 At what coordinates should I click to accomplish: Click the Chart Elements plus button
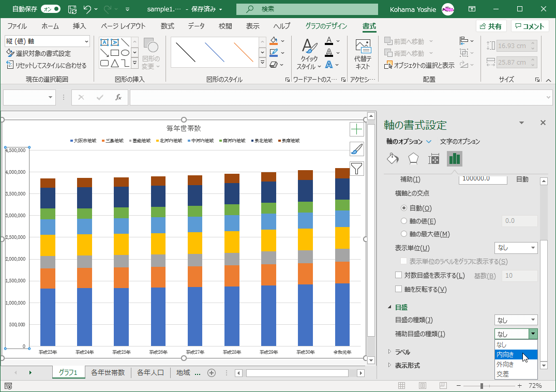(x=357, y=129)
